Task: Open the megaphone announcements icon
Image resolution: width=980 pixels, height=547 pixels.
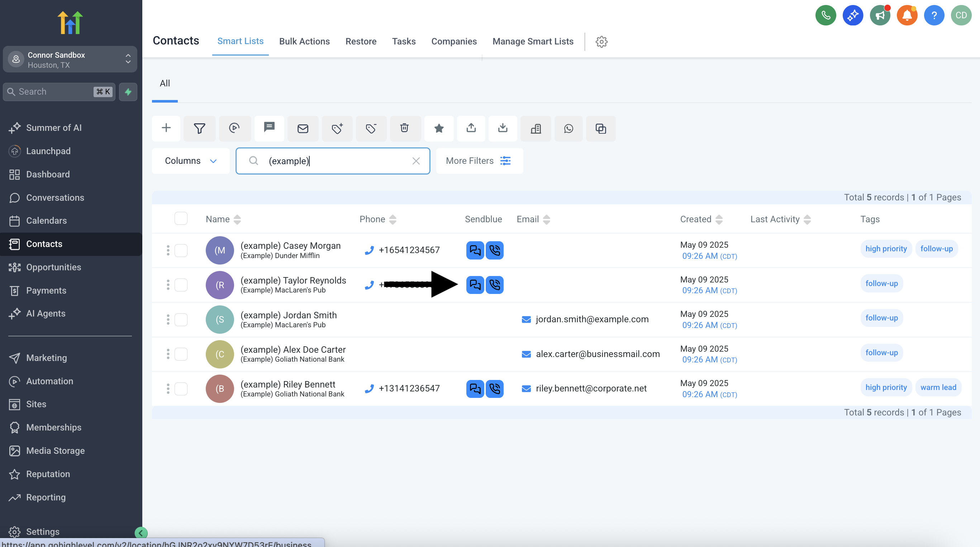Action: [880, 15]
